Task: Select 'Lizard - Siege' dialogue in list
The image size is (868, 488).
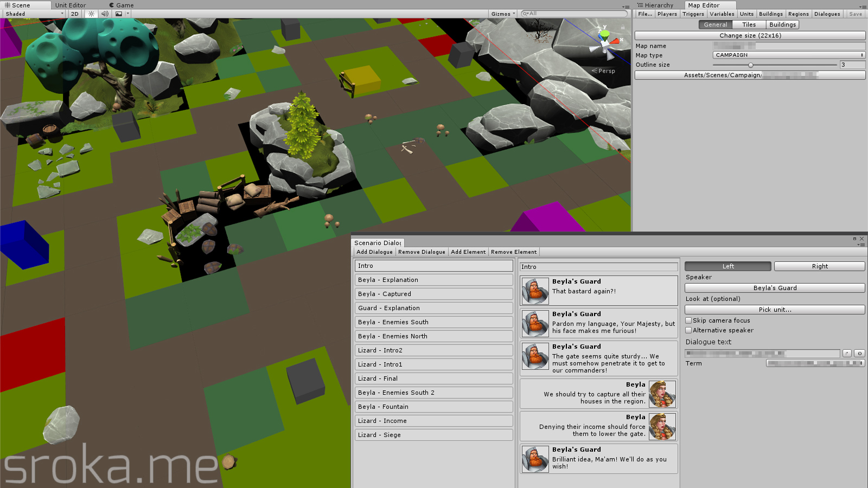Action: click(433, 435)
